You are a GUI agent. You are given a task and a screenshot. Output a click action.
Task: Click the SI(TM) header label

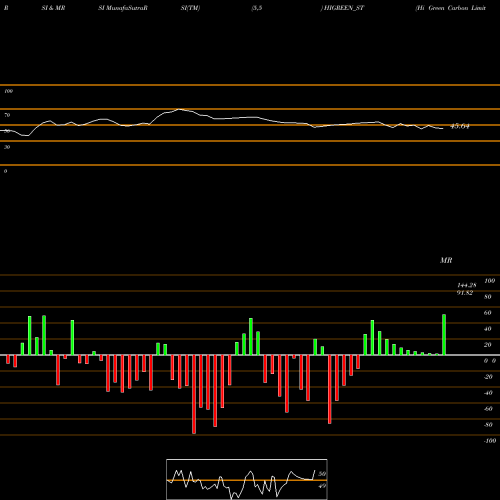(x=190, y=8)
